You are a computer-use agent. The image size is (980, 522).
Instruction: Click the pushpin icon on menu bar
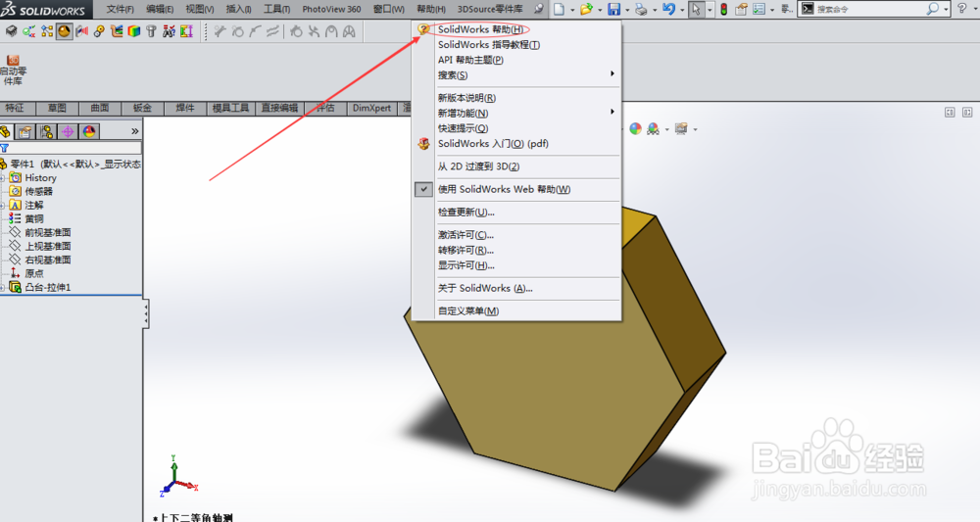pos(539,9)
